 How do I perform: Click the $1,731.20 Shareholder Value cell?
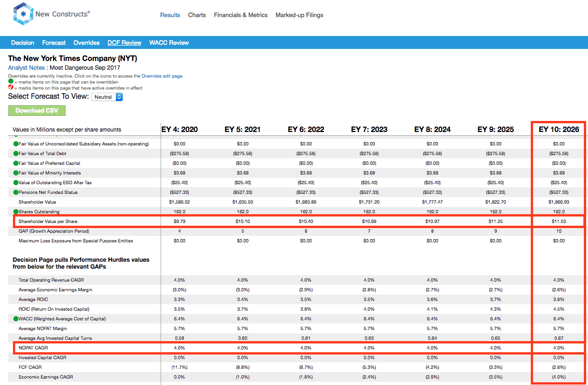[x=369, y=202]
